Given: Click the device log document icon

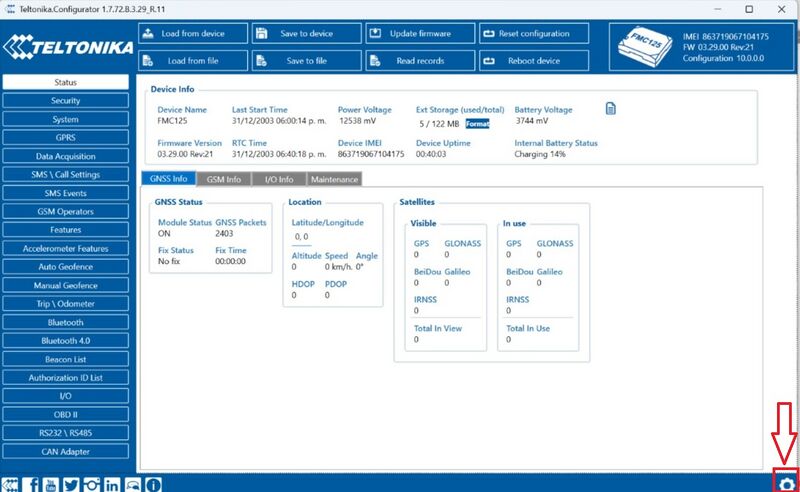Looking at the screenshot, I should click(x=611, y=108).
